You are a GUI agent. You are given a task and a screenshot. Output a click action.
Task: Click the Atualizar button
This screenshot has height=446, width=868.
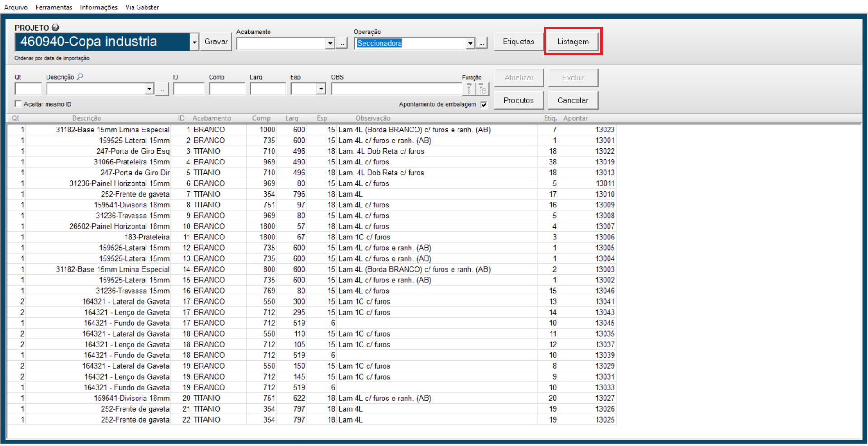click(x=519, y=78)
